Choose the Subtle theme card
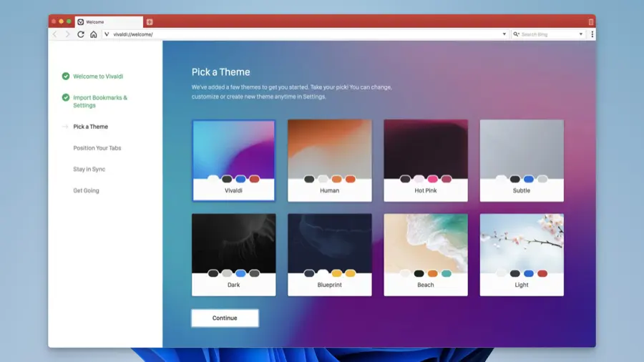The image size is (644, 362). [522, 160]
